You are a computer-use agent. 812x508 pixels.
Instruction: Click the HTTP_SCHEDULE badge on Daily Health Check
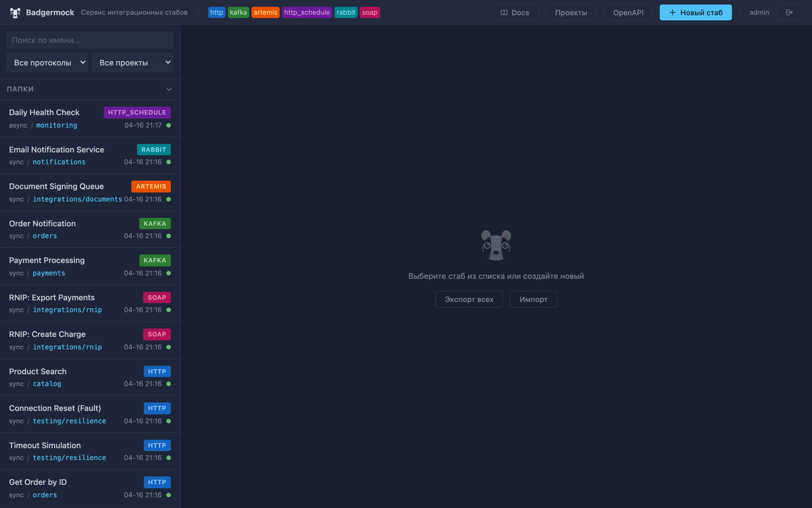pos(137,113)
